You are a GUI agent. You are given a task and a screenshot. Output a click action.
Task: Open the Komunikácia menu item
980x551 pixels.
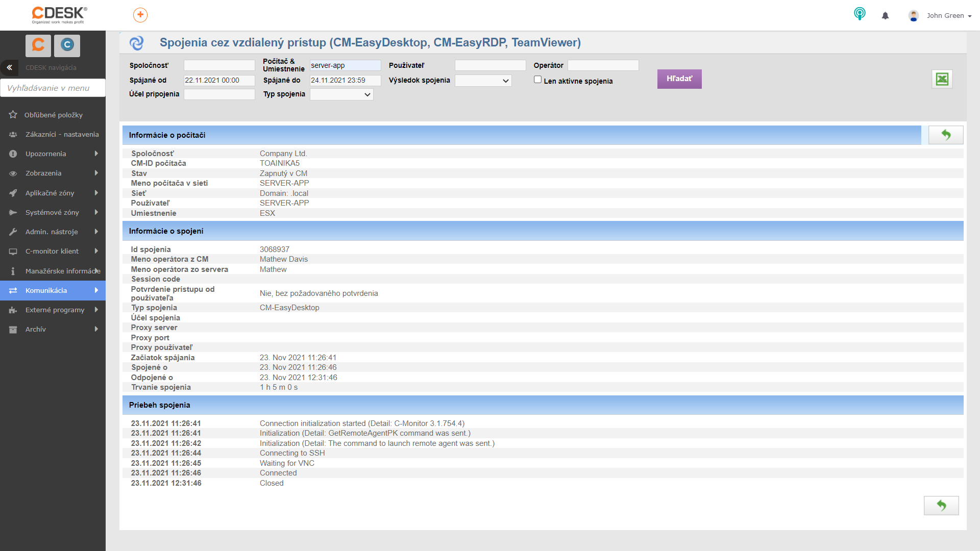click(53, 290)
